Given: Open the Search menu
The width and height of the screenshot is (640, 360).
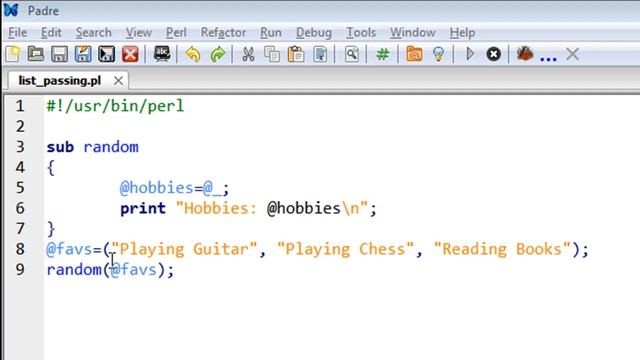Looking at the screenshot, I should (93, 33).
